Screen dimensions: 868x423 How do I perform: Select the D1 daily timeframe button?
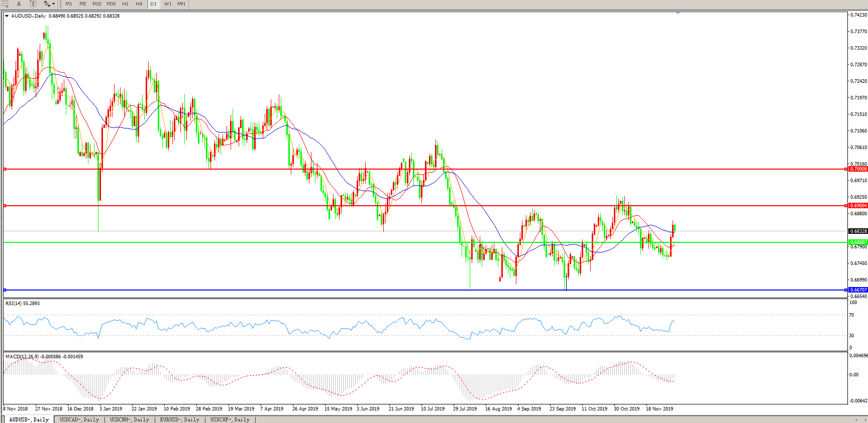coord(153,4)
